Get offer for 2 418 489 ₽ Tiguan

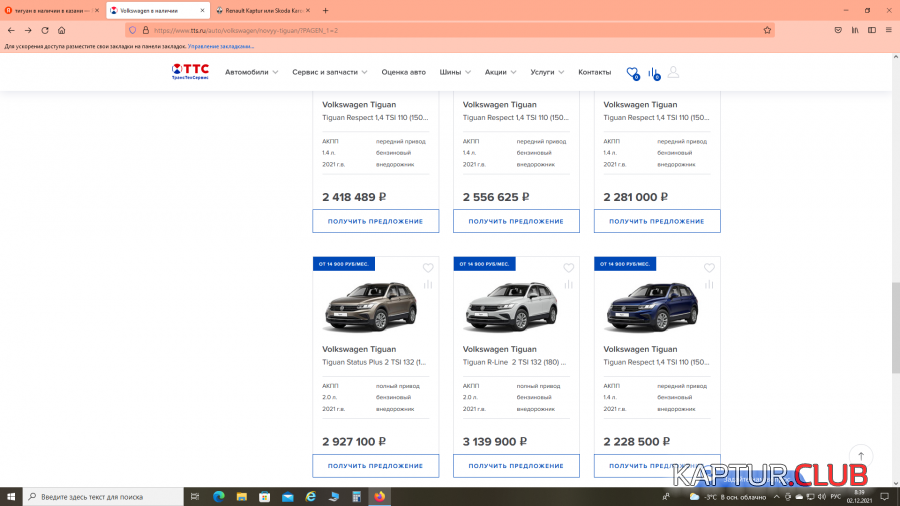click(375, 221)
